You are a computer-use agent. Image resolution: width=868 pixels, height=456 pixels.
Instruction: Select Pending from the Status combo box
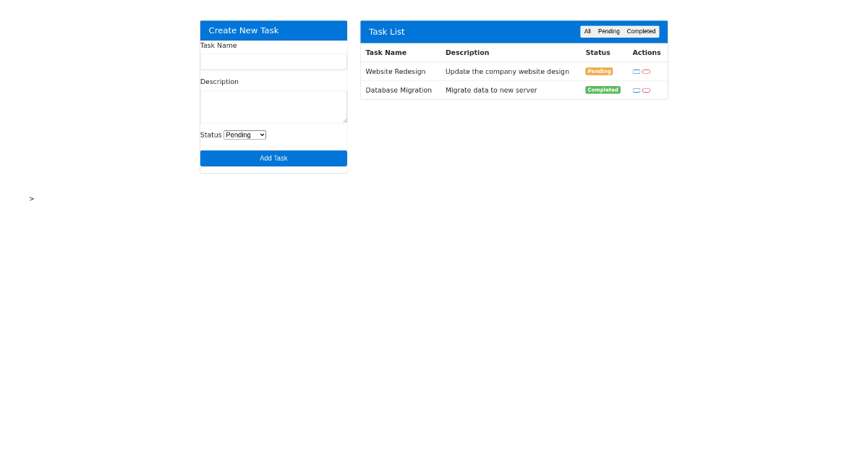pyautogui.click(x=244, y=135)
